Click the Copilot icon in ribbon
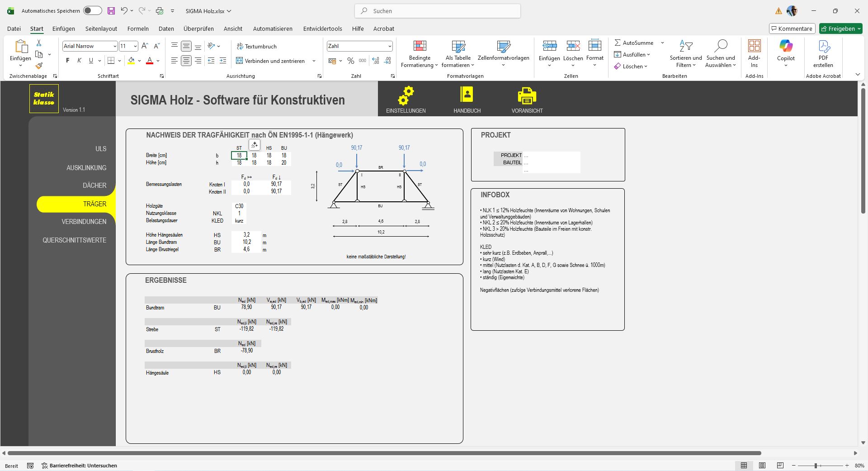 [786, 47]
